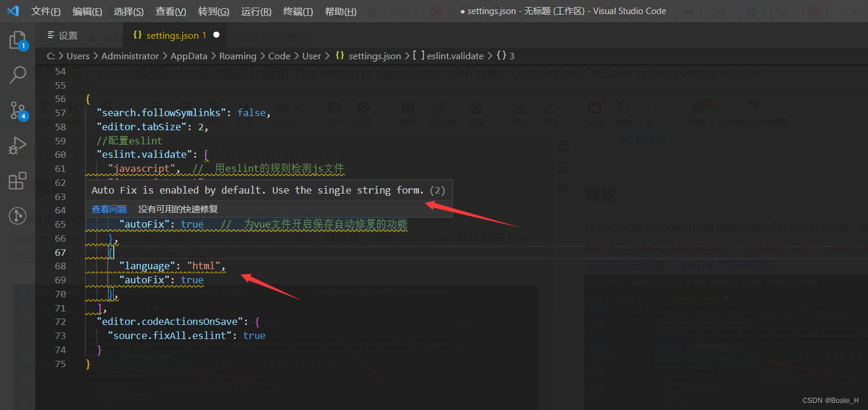This screenshot has height=410, width=868.
Task: Open Source Control view showing 4 pending changes
Action: (18, 110)
